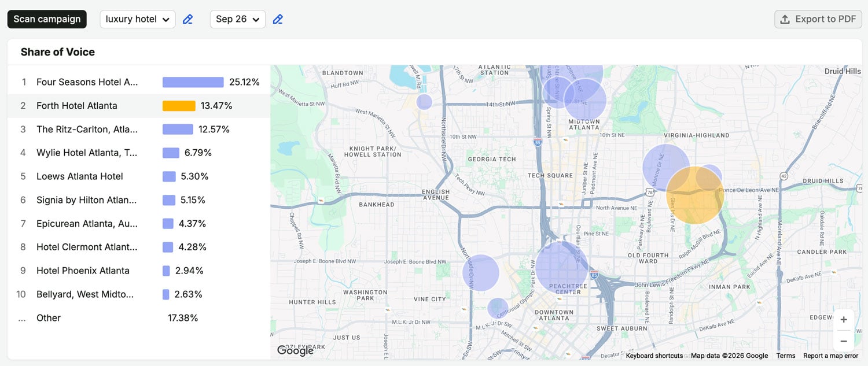This screenshot has height=366, width=868.
Task: Export the report to PDF
Action: tap(818, 19)
